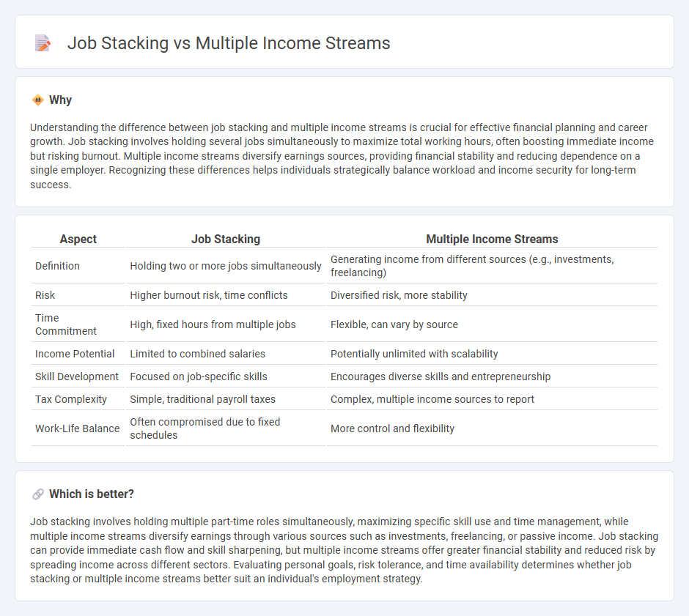The height and width of the screenshot is (616, 689).
Task: Click the Multiple Income Streams column header
Action: [x=492, y=240]
